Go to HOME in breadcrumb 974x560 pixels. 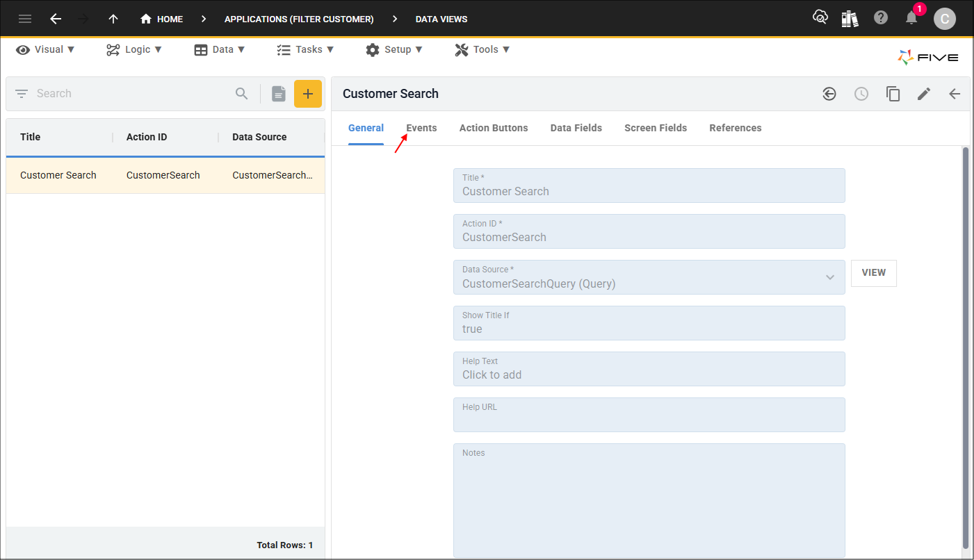pyautogui.click(x=161, y=19)
